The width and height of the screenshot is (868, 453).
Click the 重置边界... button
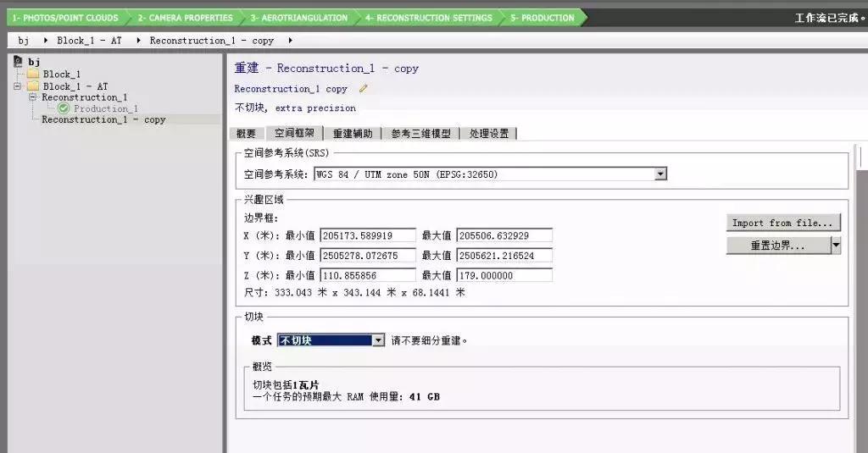(778, 245)
